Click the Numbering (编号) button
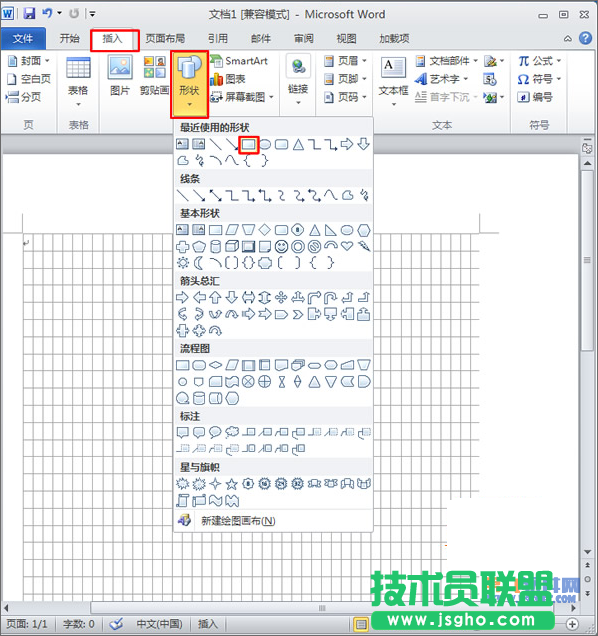Image resolution: width=598 pixels, height=636 pixels. 535,97
